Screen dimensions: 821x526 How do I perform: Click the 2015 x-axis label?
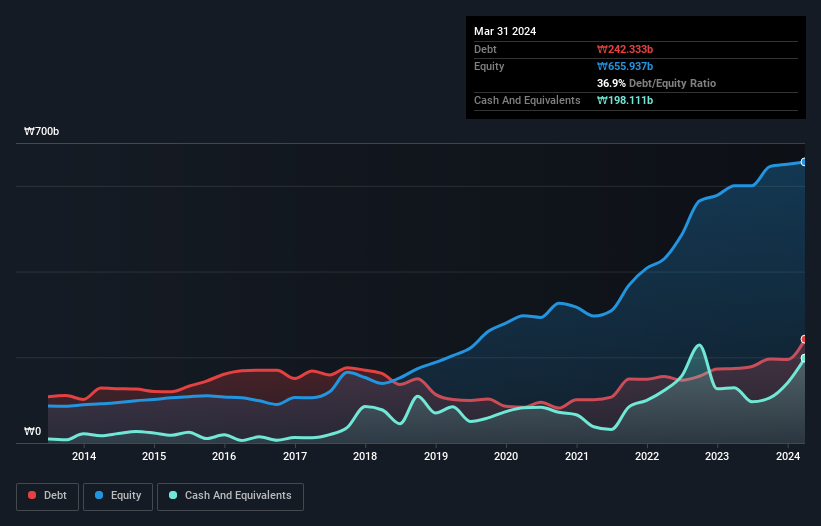tap(154, 456)
